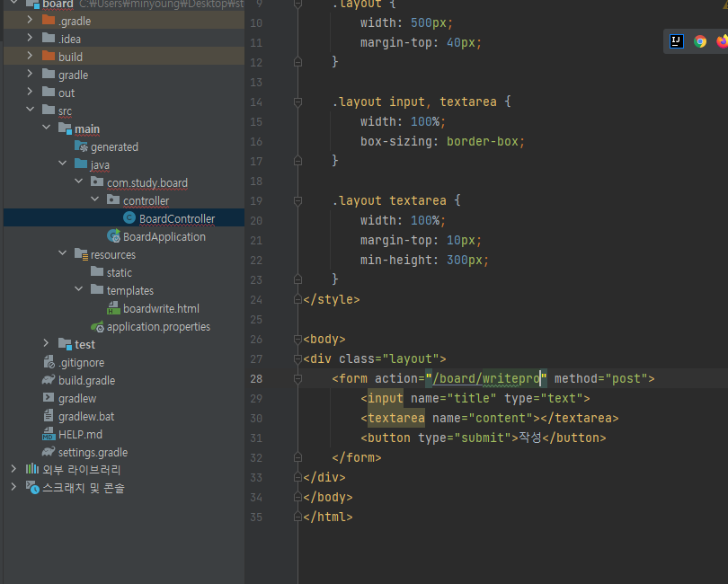This screenshot has height=584, width=728.
Task: Fold the body tag at line 26
Action: [x=298, y=340]
